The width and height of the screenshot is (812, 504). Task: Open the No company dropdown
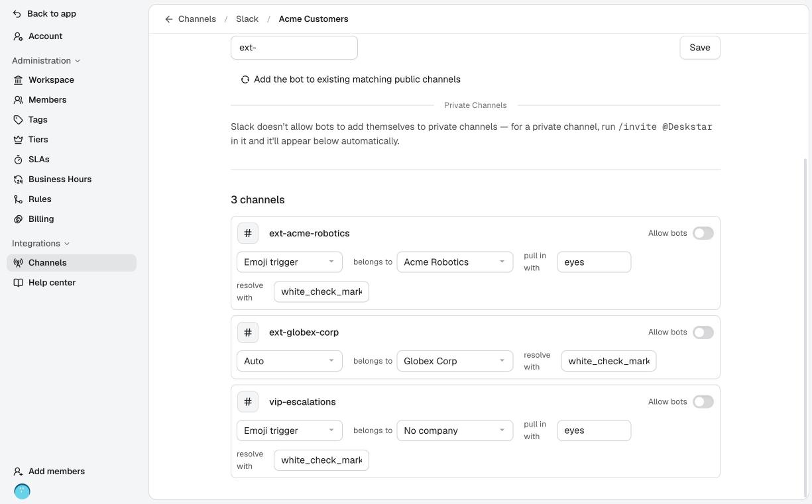(x=455, y=430)
